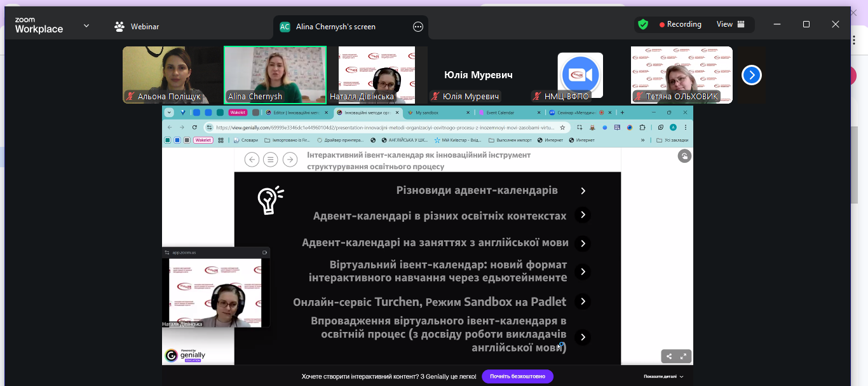Click the Webinar participants icon
The image size is (868, 386).
tap(119, 27)
